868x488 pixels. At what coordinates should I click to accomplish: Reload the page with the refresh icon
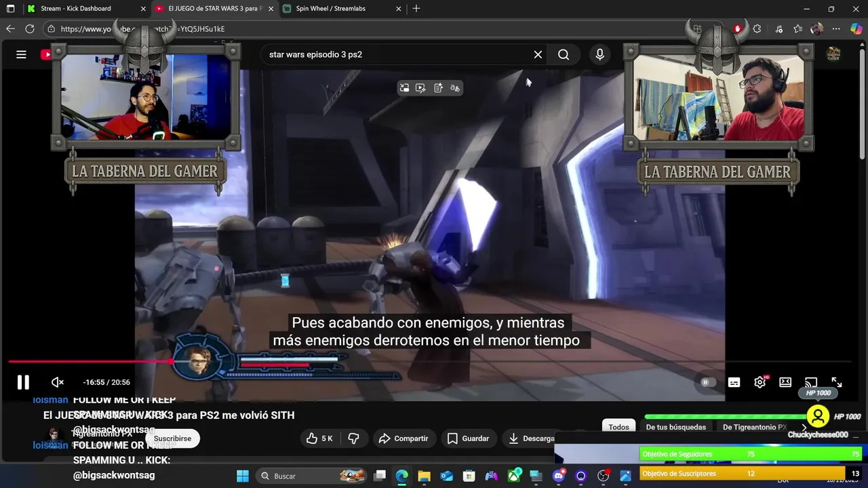(x=30, y=28)
